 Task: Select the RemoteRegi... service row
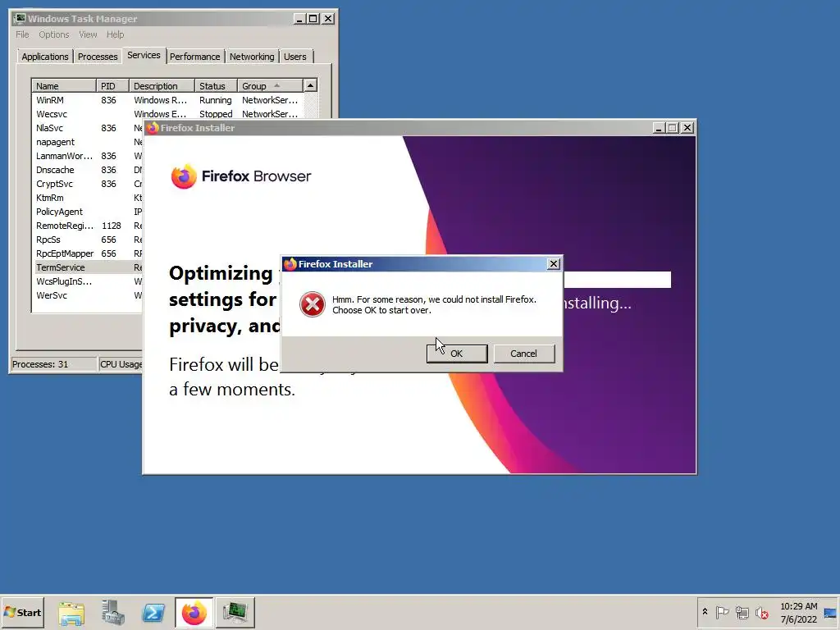[x=89, y=226]
